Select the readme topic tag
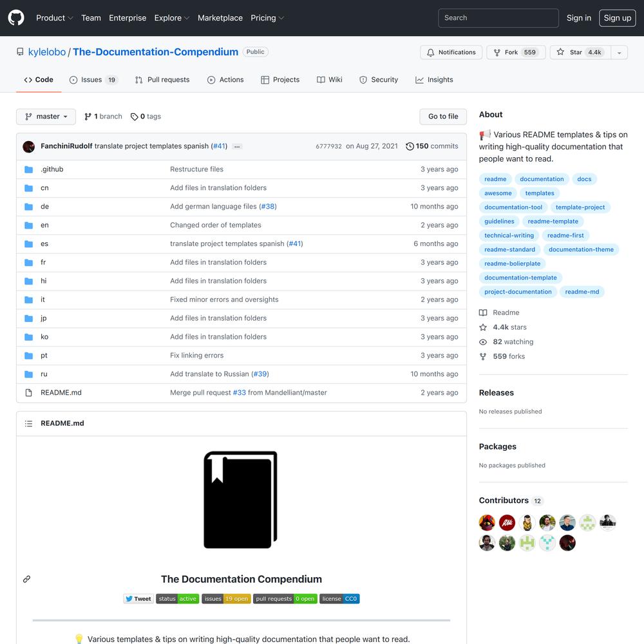This screenshot has height=644, width=644. click(495, 179)
